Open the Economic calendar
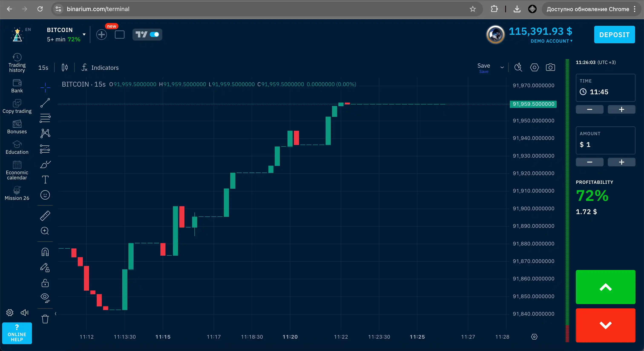This screenshot has width=644, height=351. [x=17, y=170]
